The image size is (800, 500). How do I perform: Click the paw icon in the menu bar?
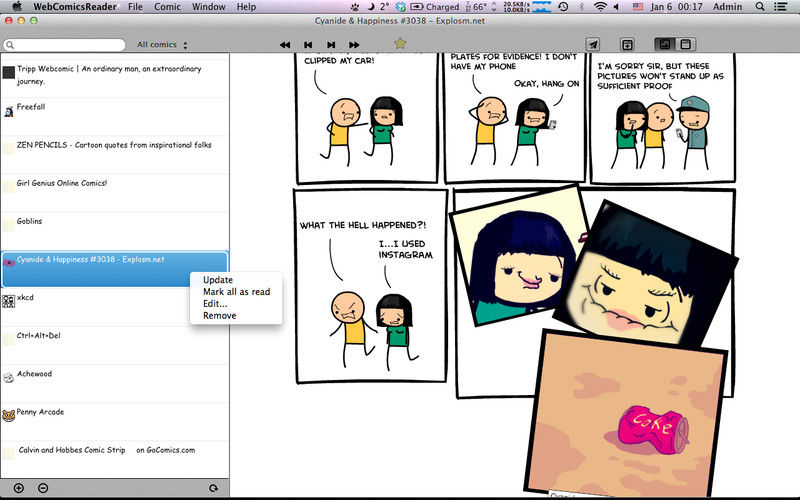tap(354, 7)
